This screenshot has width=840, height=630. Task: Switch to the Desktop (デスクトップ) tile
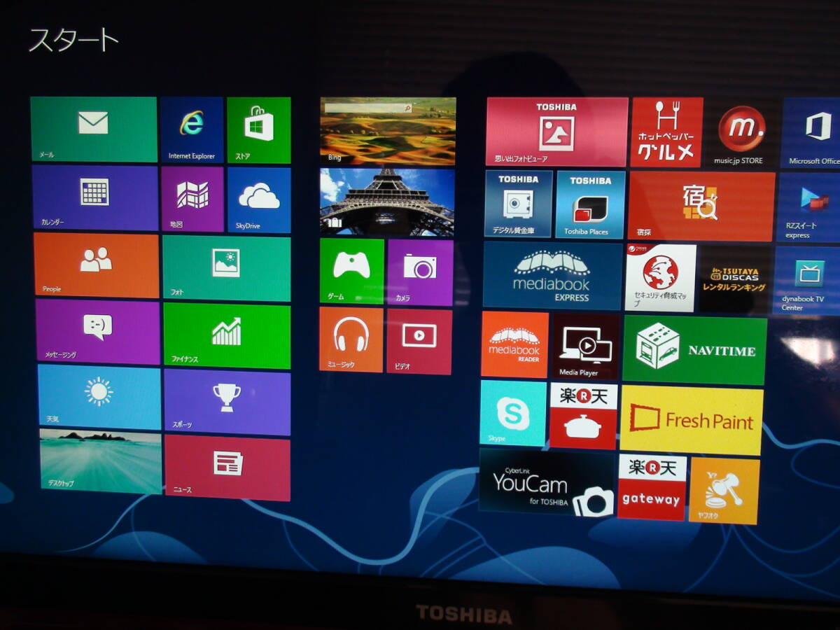pos(101,461)
